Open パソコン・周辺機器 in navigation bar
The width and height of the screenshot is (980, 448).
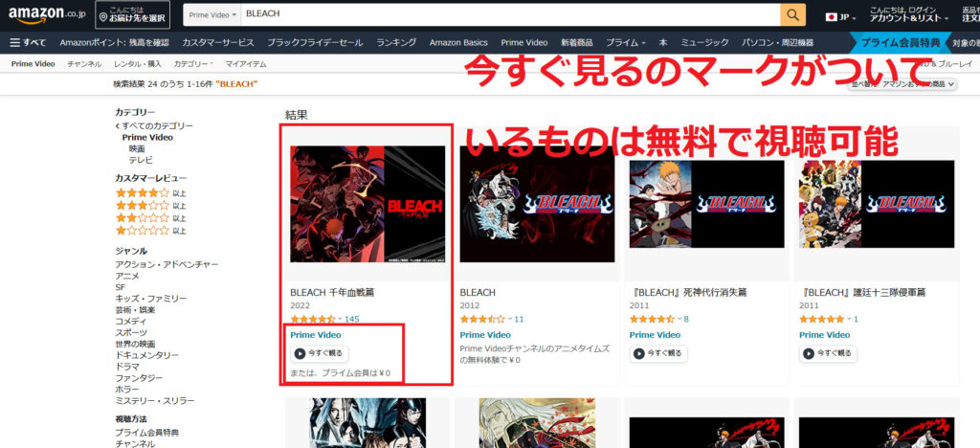[777, 42]
